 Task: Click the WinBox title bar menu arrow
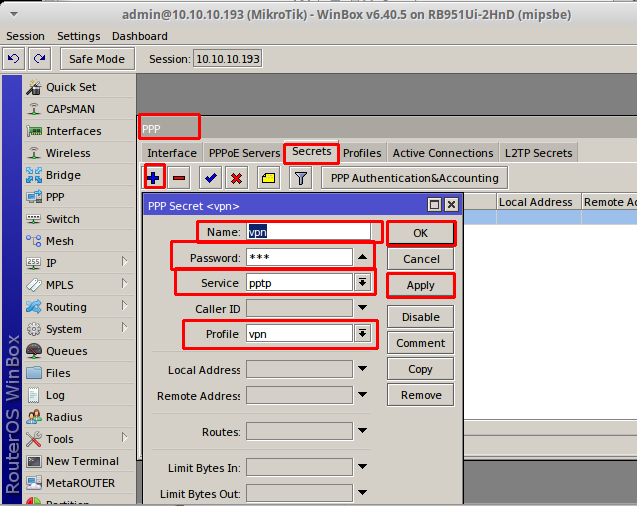[14, 15]
